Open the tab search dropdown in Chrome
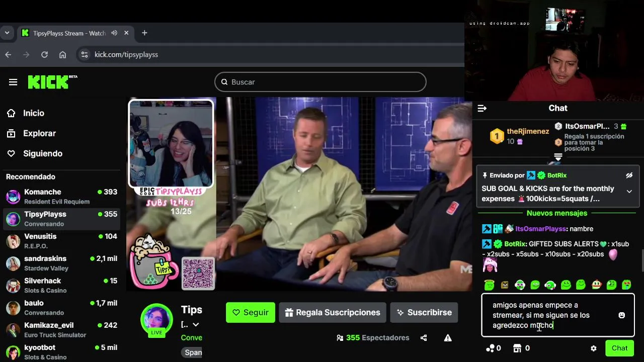Viewport: 644px width, 362px height. click(x=7, y=33)
